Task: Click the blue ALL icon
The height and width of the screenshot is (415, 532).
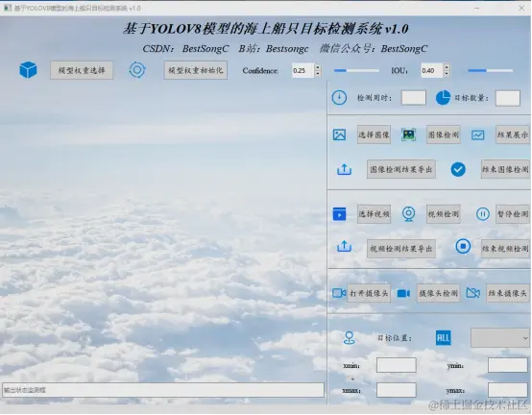Action: pyautogui.click(x=443, y=338)
